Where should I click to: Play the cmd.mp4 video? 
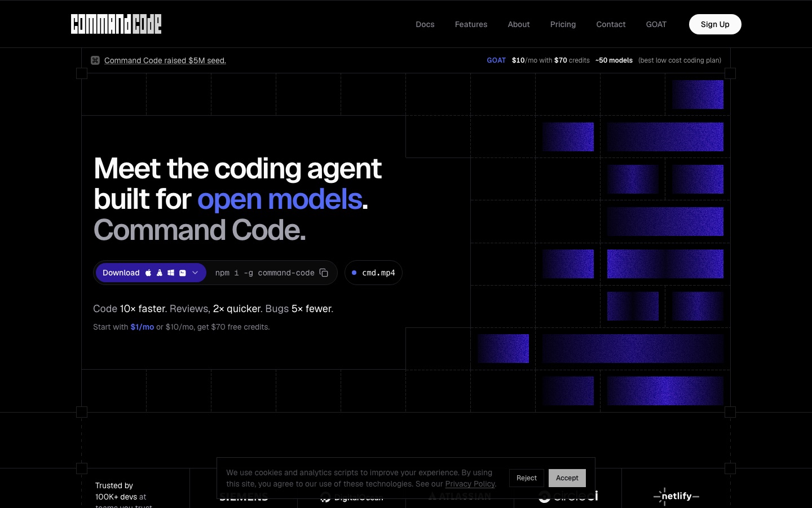tap(373, 273)
